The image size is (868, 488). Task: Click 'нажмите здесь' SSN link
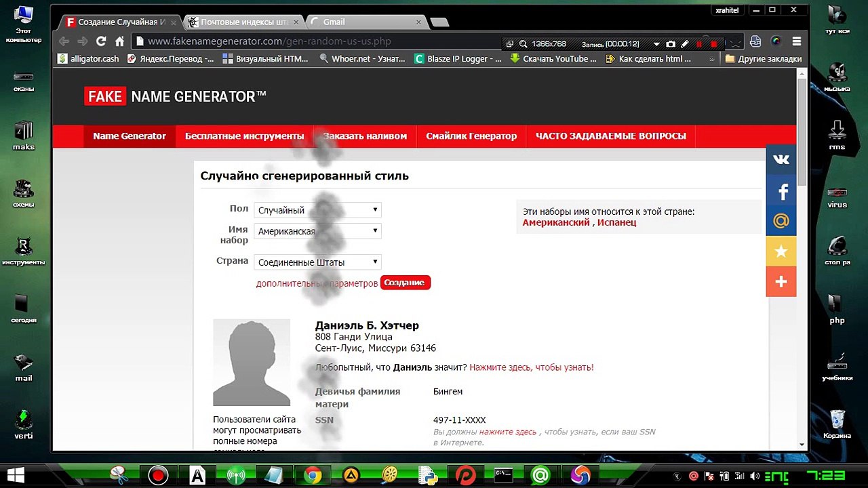click(508, 432)
